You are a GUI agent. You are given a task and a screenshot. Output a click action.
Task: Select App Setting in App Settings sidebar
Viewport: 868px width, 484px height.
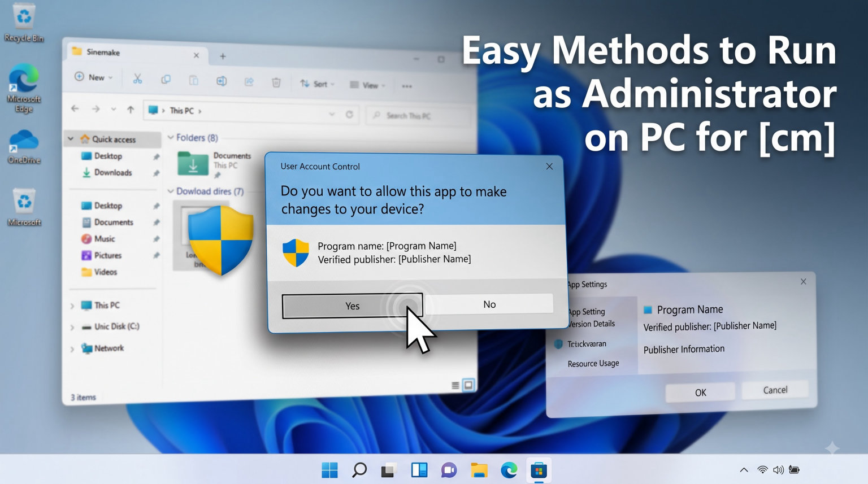(x=587, y=312)
